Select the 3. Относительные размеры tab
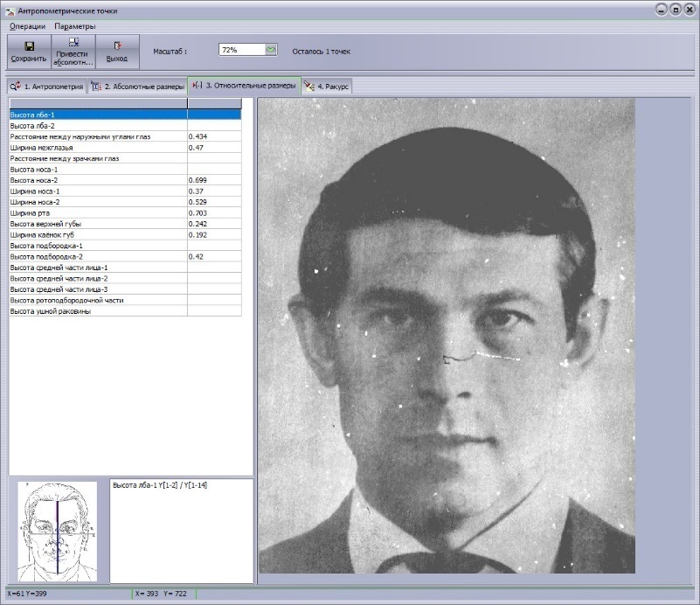This screenshot has width=700, height=605. 244,86
